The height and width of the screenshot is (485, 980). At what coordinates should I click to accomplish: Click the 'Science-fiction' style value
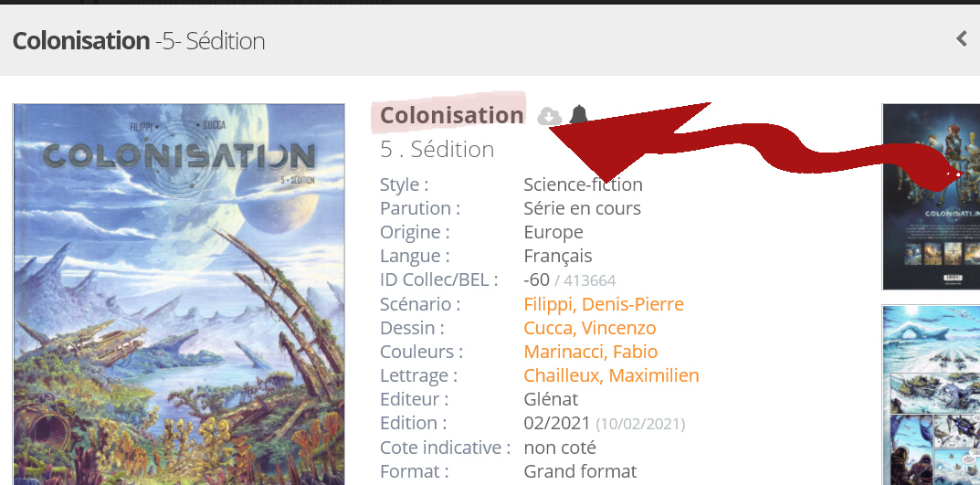point(583,185)
